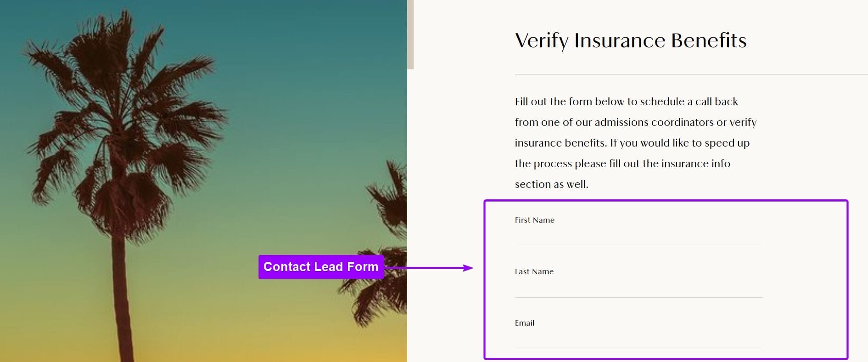Viewport: 868px width, 362px height.
Task: Focus the Last Name text field
Action: (638, 288)
